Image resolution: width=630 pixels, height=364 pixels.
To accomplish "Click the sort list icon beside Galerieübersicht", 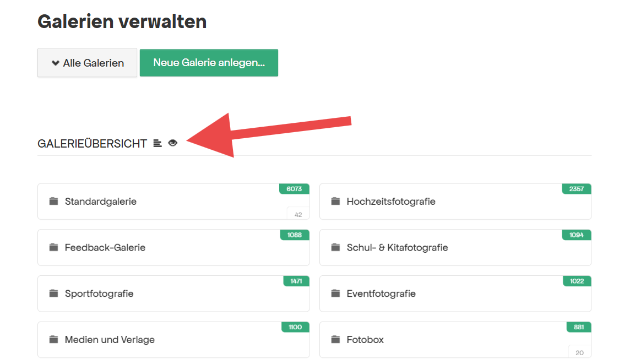I will click(157, 143).
